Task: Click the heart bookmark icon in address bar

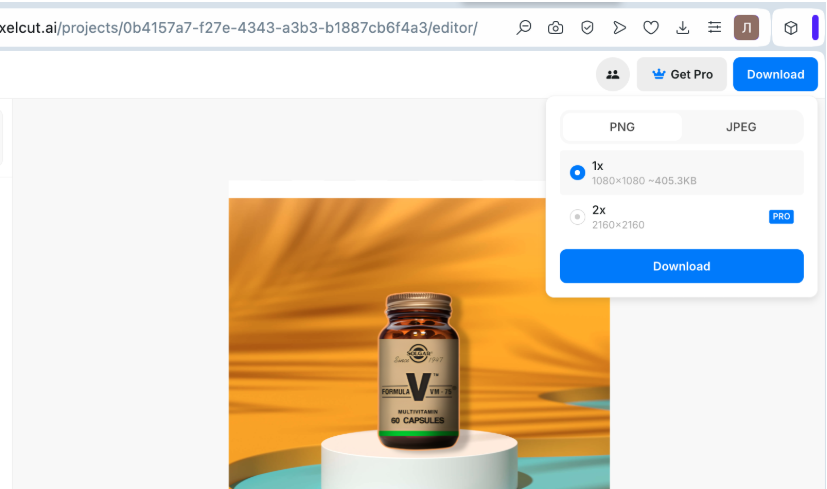Action: click(x=651, y=27)
